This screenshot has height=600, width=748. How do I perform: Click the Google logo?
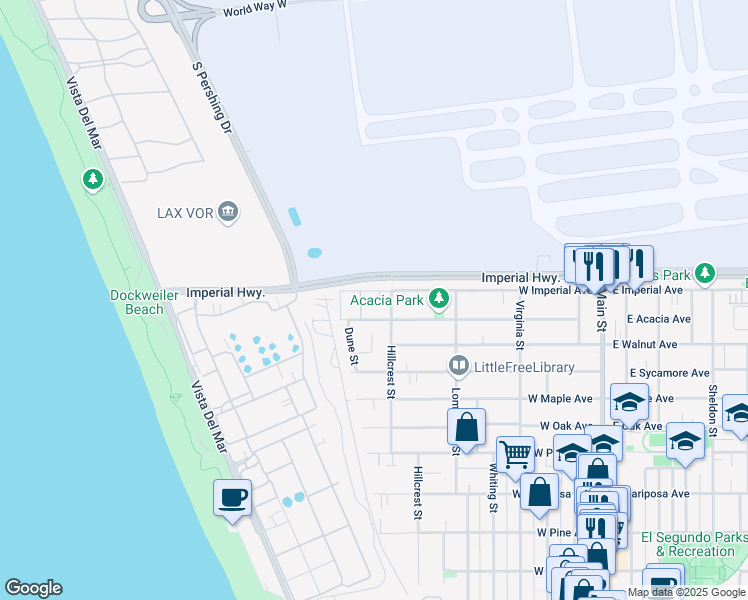[33, 588]
